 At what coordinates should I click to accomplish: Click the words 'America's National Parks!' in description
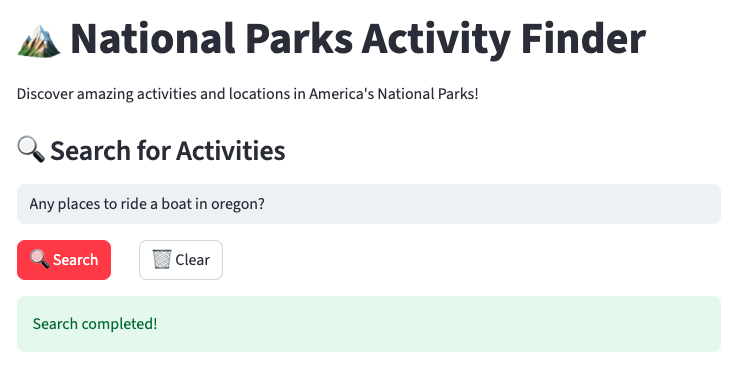point(394,94)
